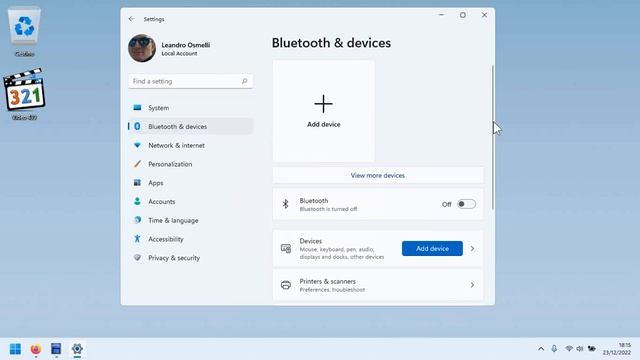Click the Bluetooth & devices page heading
The width and height of the screenshot is (640, 360).
pyautogui.click(x=331, y=43)
